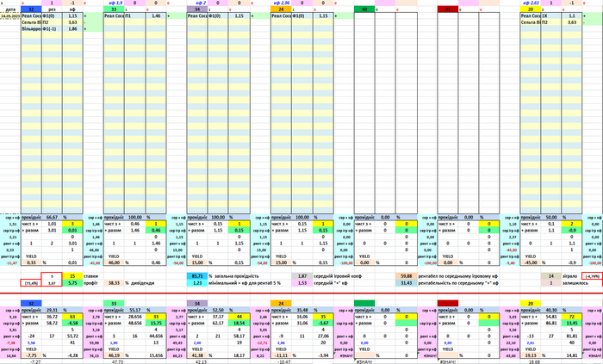Select the odds cell showing 1,86
This screenshot has height=364, width=603.
72,28
